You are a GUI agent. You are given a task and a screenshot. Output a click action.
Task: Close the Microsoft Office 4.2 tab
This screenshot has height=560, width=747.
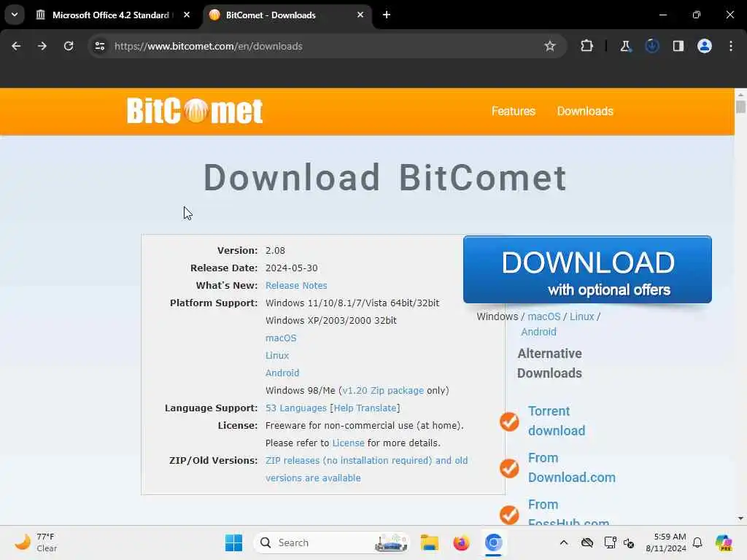pyautogui.click(x=187, y=15)
